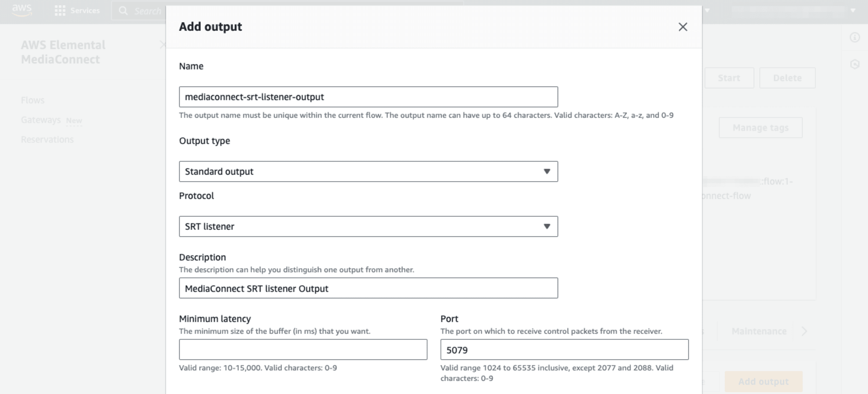The width and height of the screenshot is (868, 394).
Task: Open the account menu dropdown arrow
Action: [x=853, y=10]
